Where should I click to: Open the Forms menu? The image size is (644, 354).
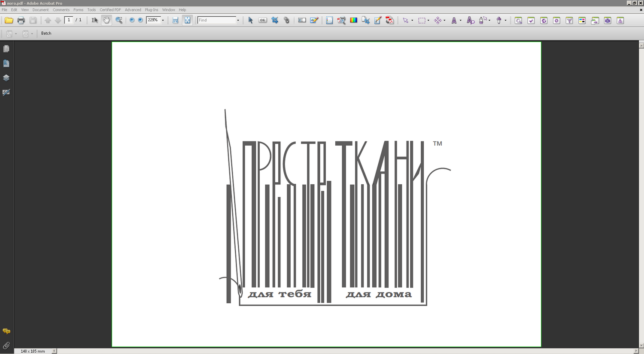(x=78, y=9)
